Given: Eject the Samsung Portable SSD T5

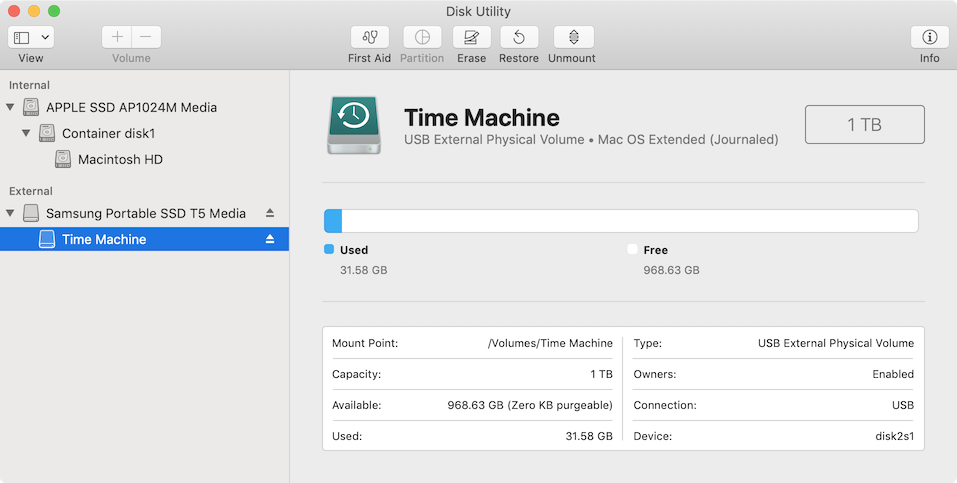Looking at the screenshot, I should (x=269, y=213).
